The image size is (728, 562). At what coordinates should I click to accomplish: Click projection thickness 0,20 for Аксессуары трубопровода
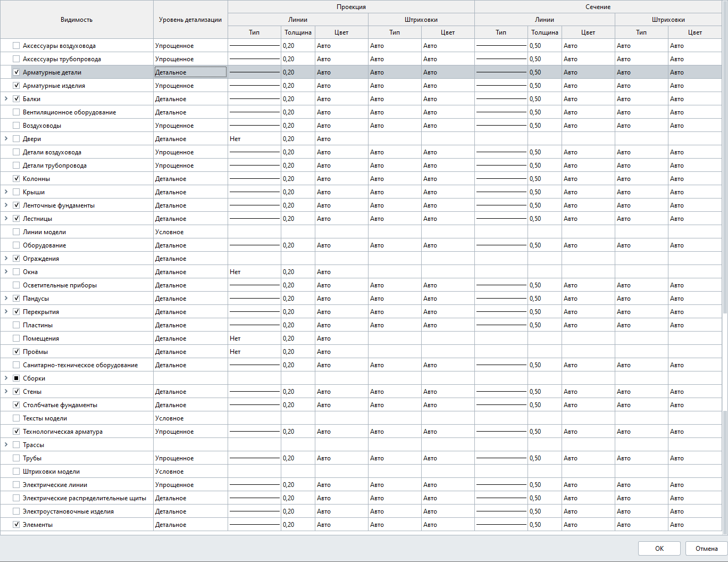(298, 59)
